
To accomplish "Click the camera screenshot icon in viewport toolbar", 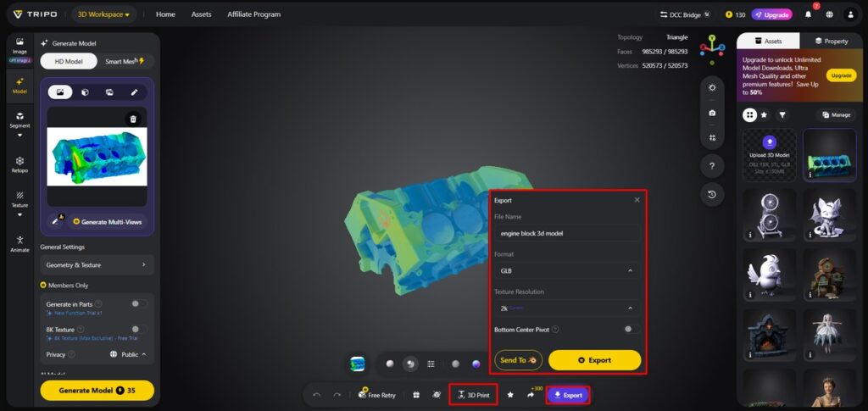I will 712,113.
